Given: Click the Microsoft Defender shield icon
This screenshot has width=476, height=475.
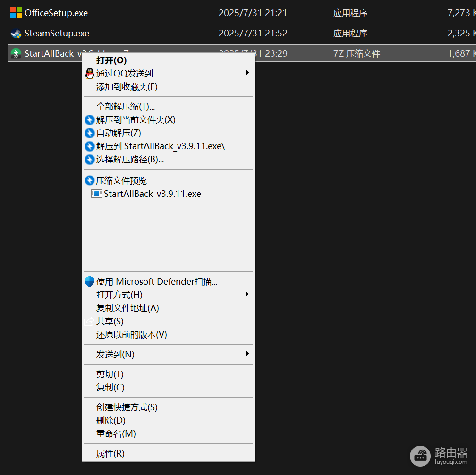Looking at the screenshot, I should pos(90,282).
